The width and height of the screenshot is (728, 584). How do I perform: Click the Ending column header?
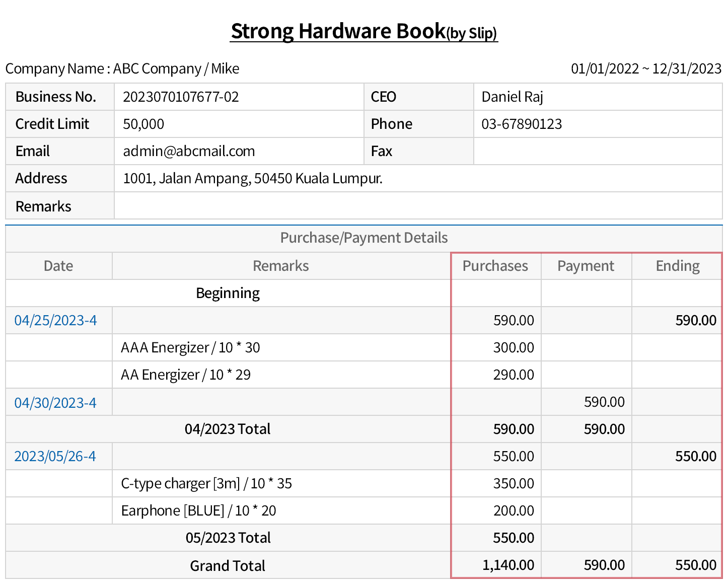point(677,266)
